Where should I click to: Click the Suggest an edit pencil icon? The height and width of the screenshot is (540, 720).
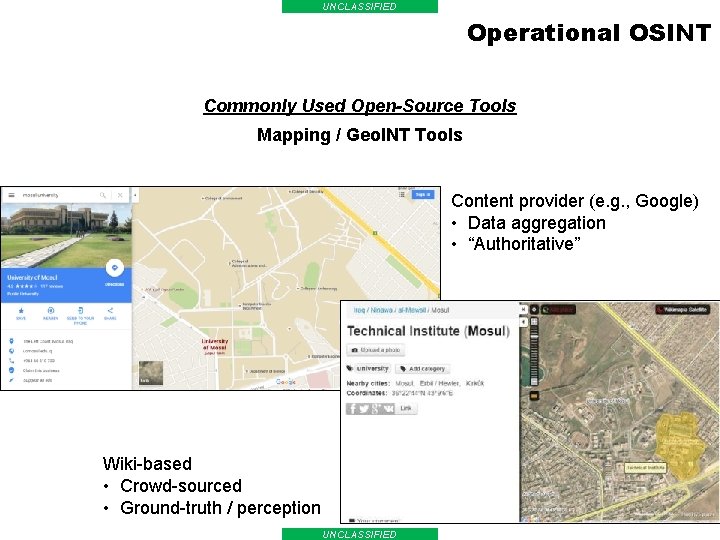click(11, 380)
